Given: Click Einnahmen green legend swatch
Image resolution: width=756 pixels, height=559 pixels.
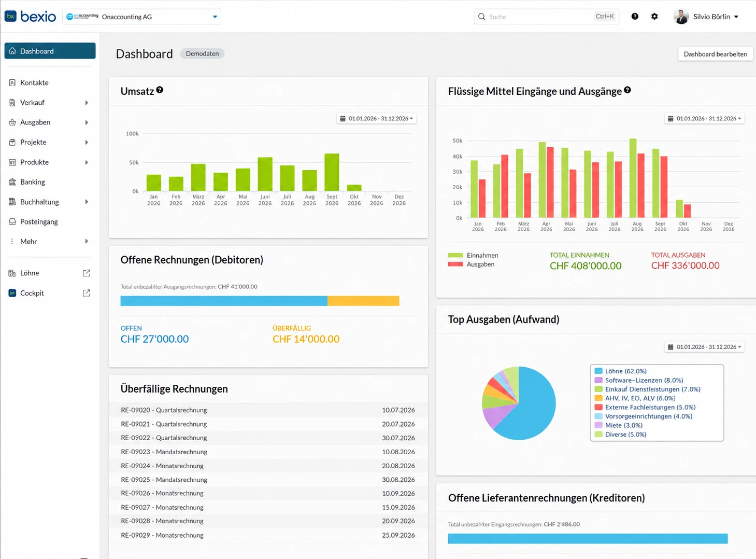Looking at the screenshot, I should pos(455,255).
